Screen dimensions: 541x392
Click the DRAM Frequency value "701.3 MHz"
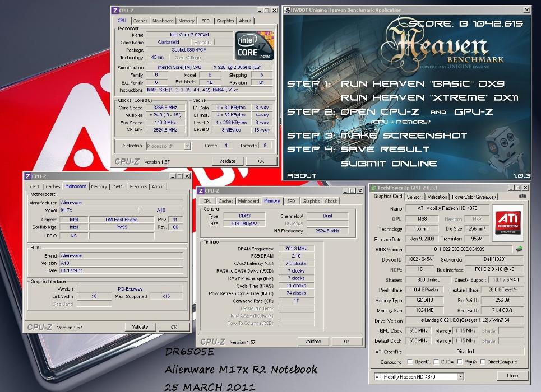296,248
